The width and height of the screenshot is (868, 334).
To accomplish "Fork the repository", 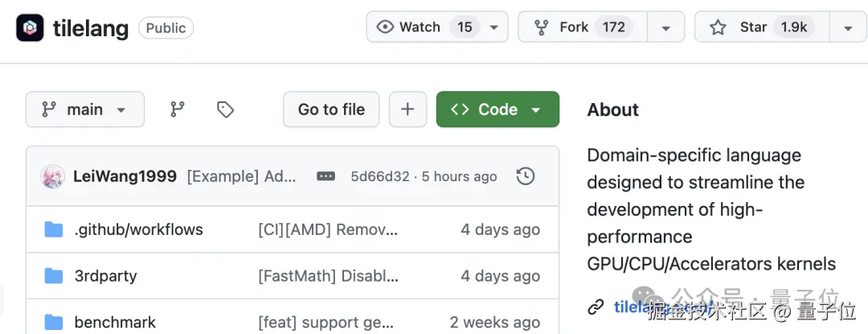I will tap(581, 27).
